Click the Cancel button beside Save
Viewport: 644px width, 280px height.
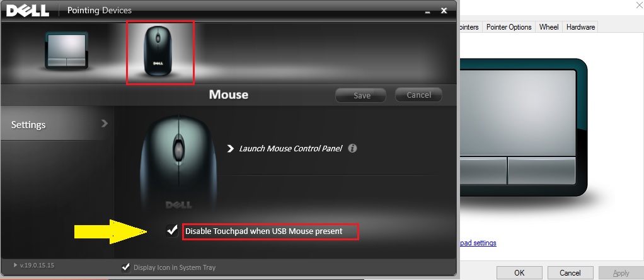(x=418, y=95)
